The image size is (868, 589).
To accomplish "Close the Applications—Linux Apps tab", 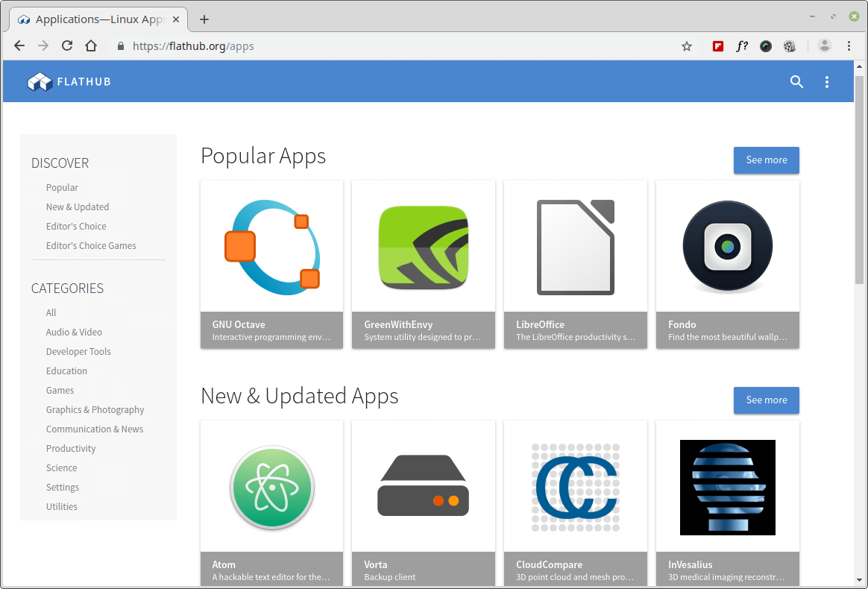I will tap(176, 19).
